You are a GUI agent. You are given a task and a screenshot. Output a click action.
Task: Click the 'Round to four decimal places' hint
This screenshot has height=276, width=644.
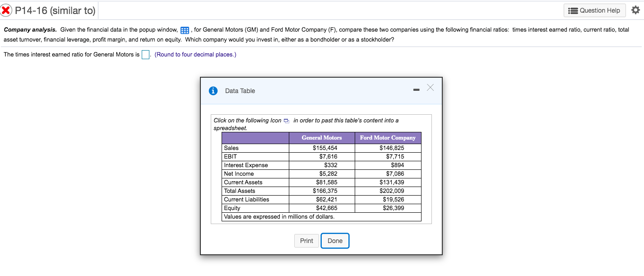(x=195, y=55)
